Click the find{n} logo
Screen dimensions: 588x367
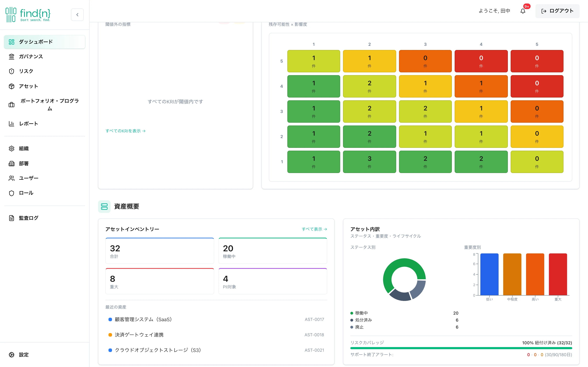(28, 15)
